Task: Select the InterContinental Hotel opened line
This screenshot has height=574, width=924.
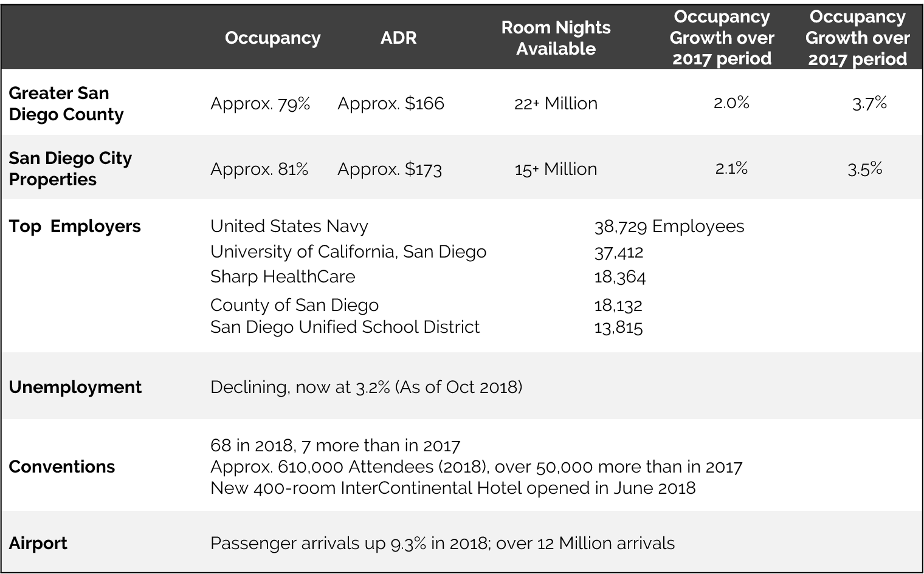Action: click(453, 488)
